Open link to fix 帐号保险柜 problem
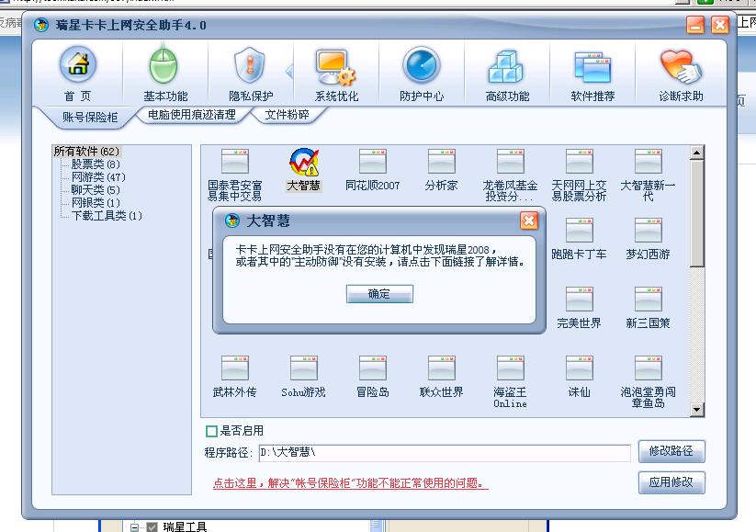Image resolution: width=756 pixels, height=532 pixels. click(351, 483)
